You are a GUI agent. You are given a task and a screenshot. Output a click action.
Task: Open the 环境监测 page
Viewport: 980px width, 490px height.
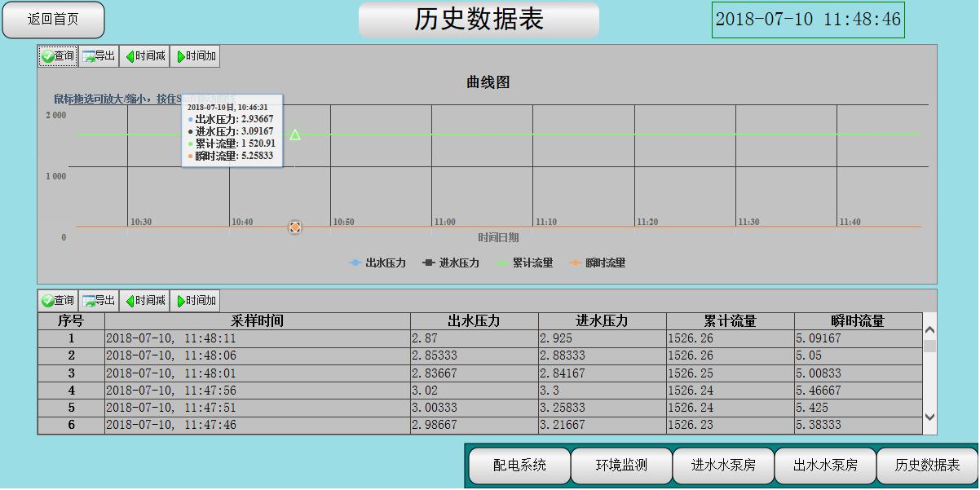pyautogui.click(x=621, y=466)
